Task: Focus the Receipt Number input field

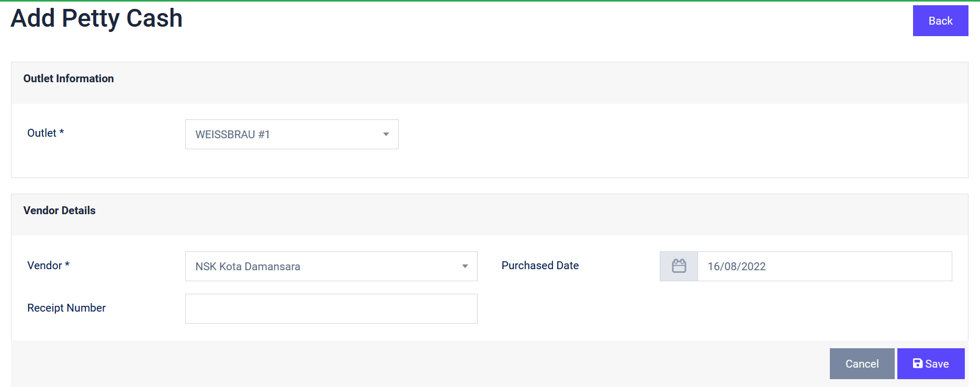Action: pyautogui.click(x=331, y=308)
